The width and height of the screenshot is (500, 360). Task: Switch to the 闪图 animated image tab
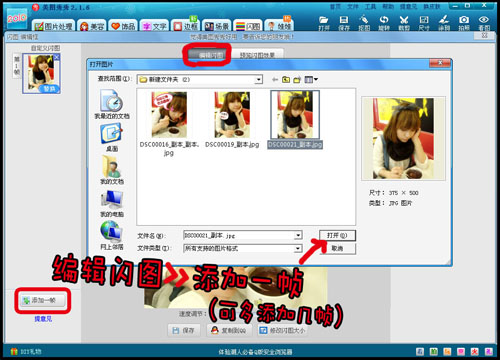click(x=248, y=26)
